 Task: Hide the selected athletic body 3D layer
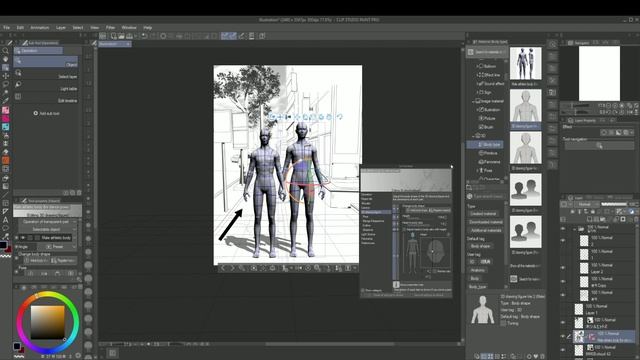tap(563, 337)
